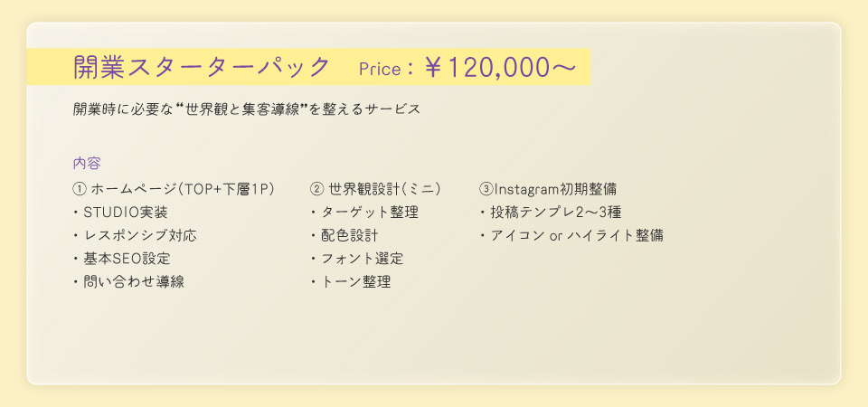
Task: Select the Price ¥120,000～ text
Action: [467, 68]
